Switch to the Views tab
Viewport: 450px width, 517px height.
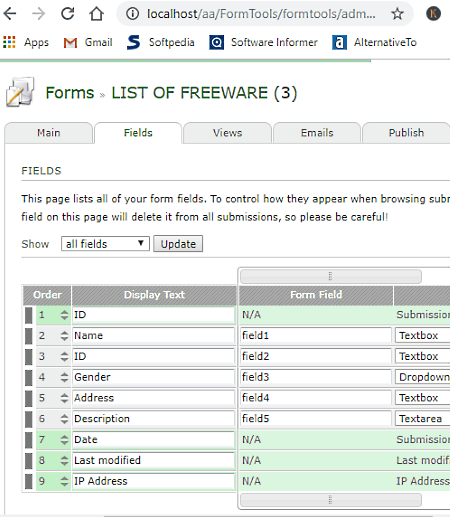227,133
